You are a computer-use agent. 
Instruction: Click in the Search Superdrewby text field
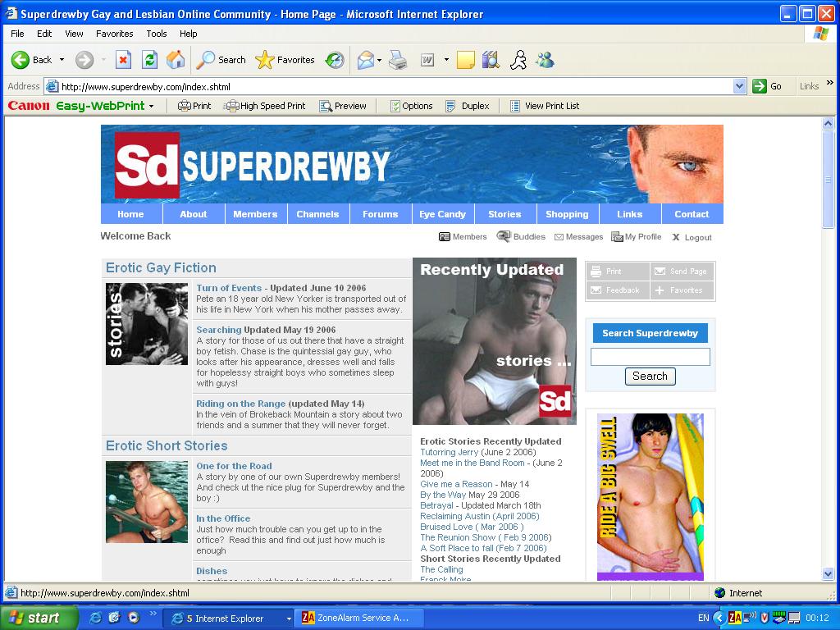(x=651, y=357)
